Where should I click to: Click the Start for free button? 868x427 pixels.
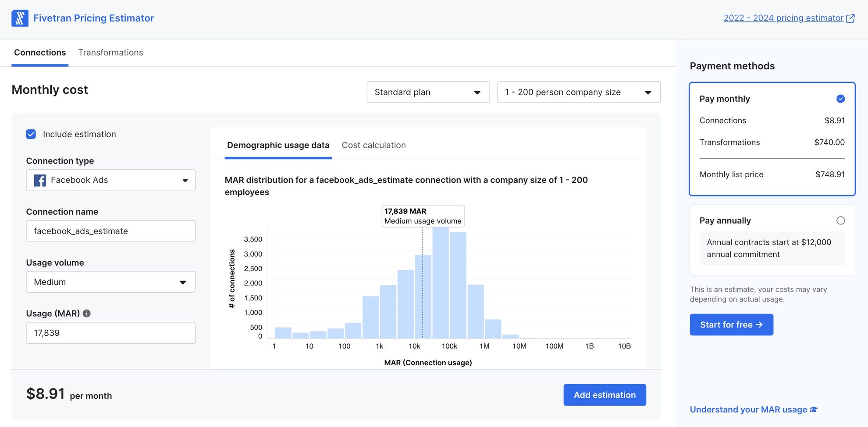click(732, 325)
